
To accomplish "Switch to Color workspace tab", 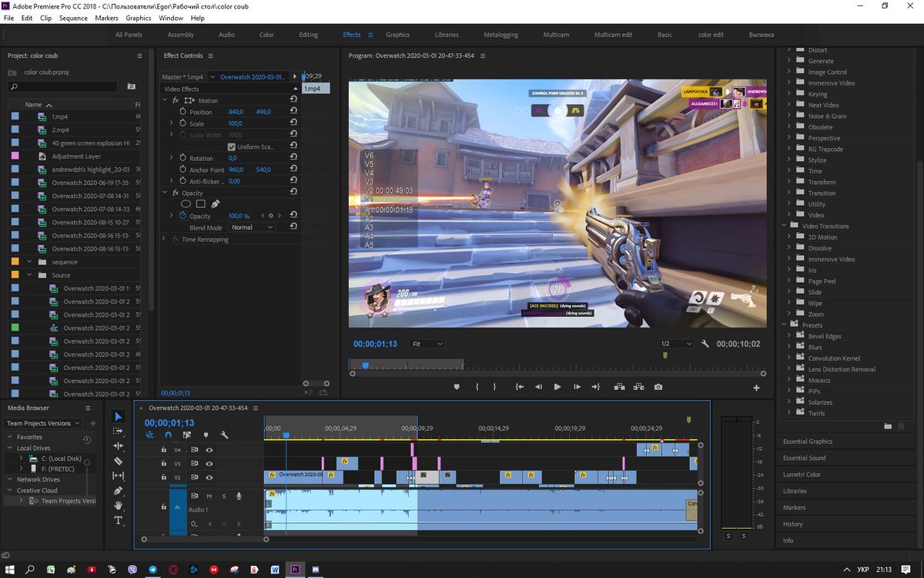I will (266, 35).
